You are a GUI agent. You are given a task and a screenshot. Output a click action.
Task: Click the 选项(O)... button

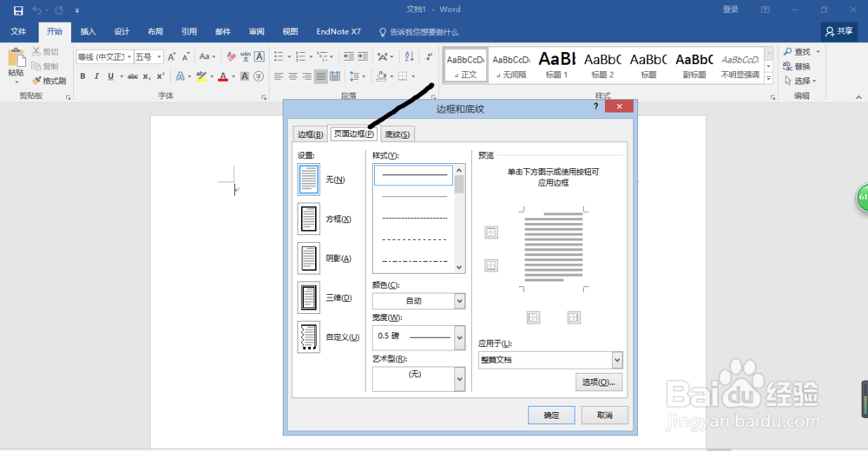(x=599, y=382)
